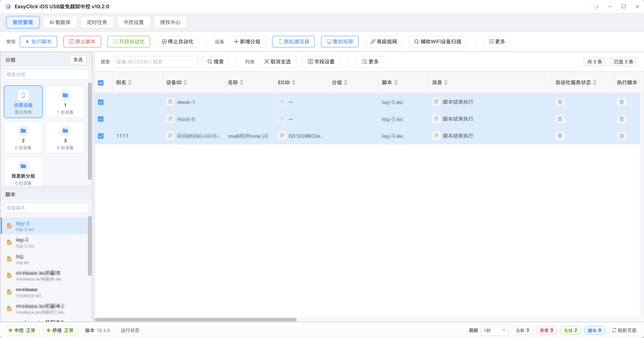Click the script list vertical scrollbar
This screenshot has width=644, height=338.
pos(90,246)
